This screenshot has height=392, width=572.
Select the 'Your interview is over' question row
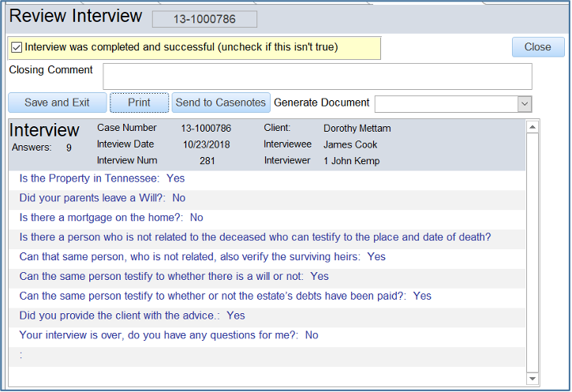click(x=169, y=335)
